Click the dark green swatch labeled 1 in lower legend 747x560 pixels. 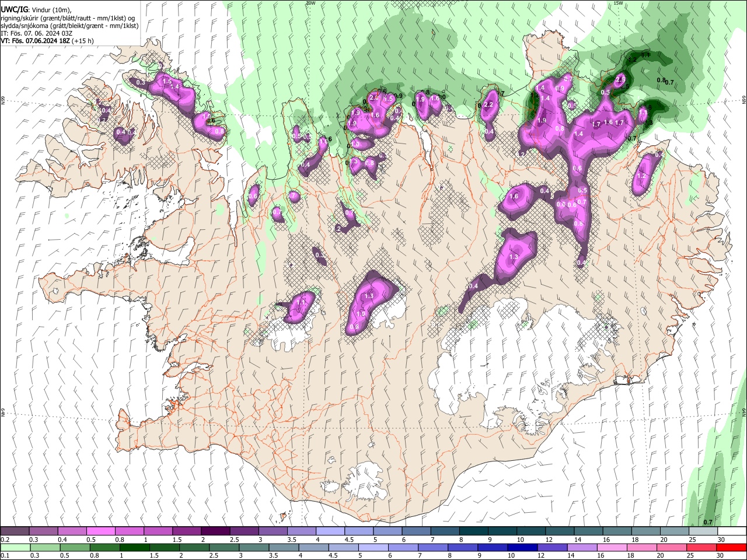pyautogui.click(x=134, y=548)
